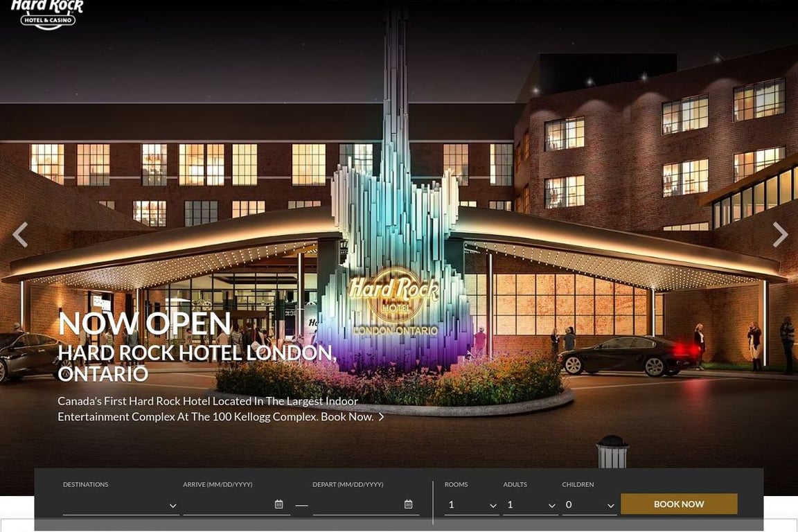The width and height of the screenshot is (798, 532).
Task: Click the ROOMS label
Action: point(456,485)
